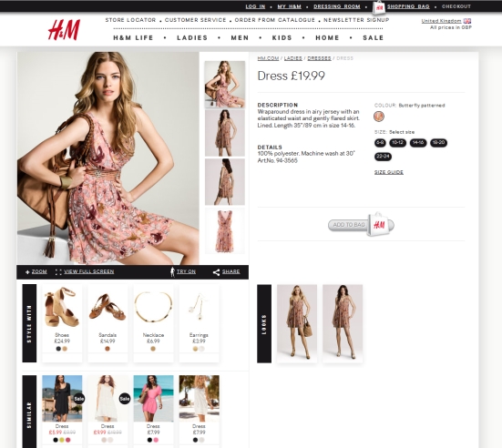Open the Ladies menu
Image resolution: width=502 pixels, height=448 pixels.
192,37
